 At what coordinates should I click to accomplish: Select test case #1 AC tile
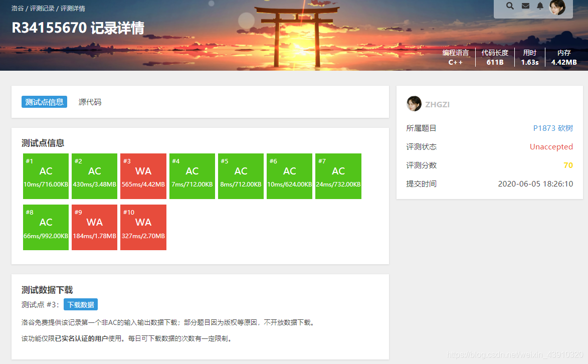46,176
